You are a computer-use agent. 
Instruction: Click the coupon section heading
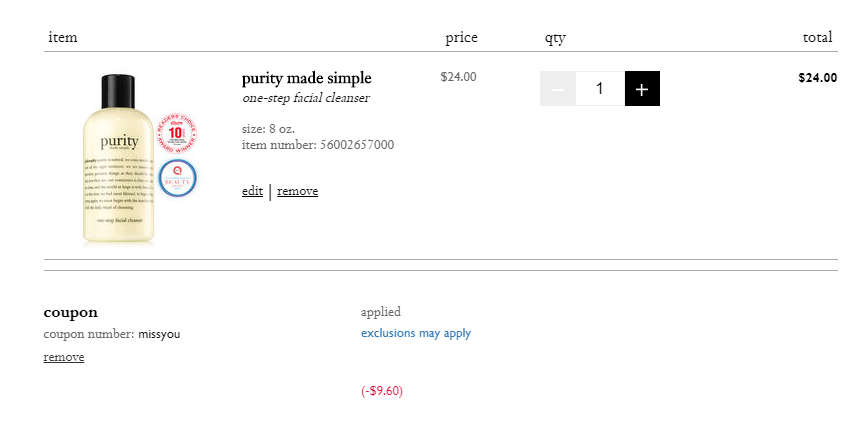pos(71,313)
